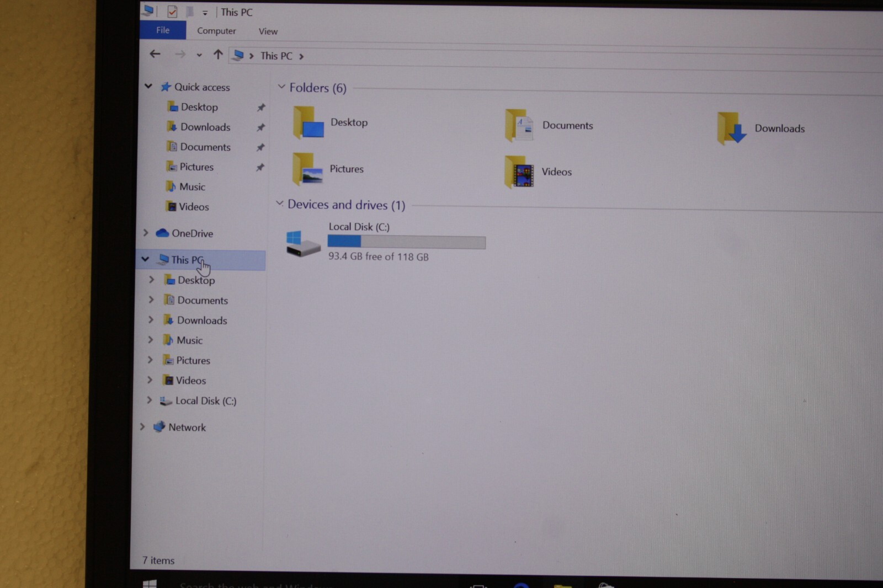Expand Videos under This PC

pyautogui.click(x=150, y=379)
